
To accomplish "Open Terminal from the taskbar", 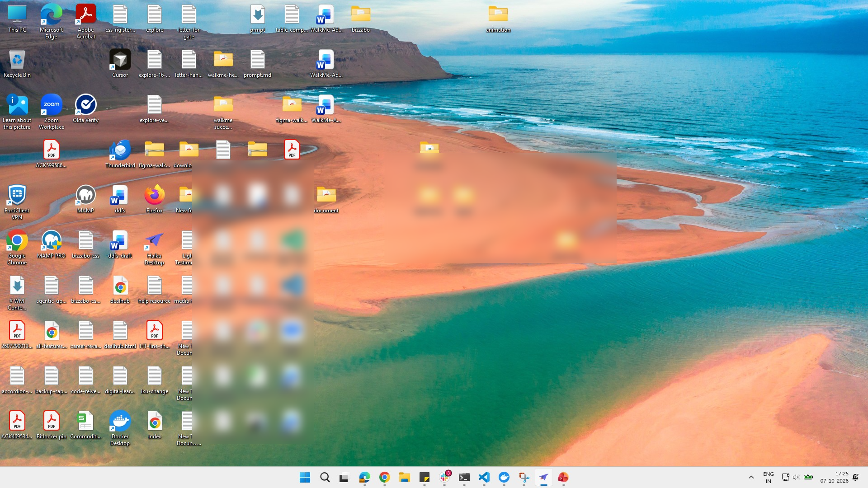I will [464, 477].
